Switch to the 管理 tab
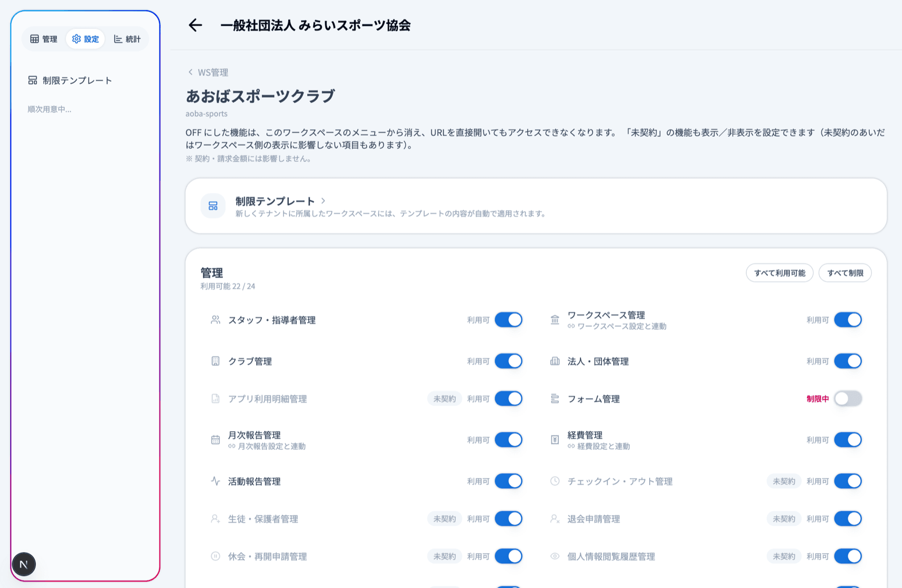The width and height of the screenshot is (902, 588). coord(43,39)
